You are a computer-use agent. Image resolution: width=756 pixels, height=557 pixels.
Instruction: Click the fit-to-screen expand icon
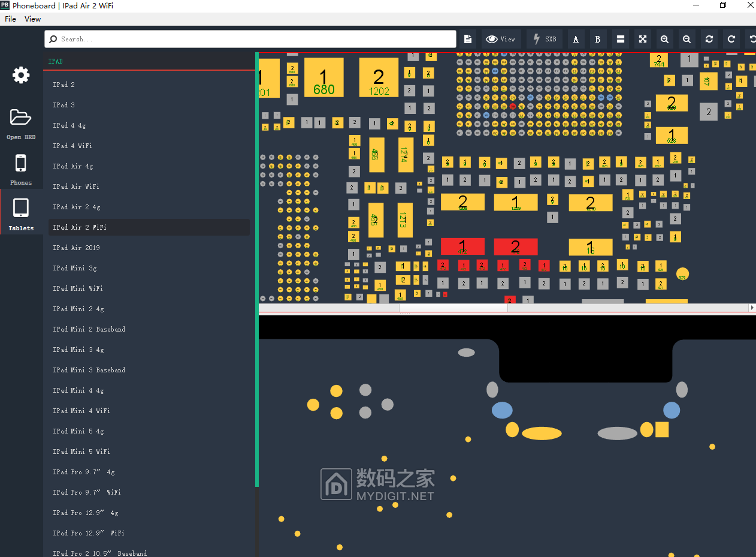point(642,39)
